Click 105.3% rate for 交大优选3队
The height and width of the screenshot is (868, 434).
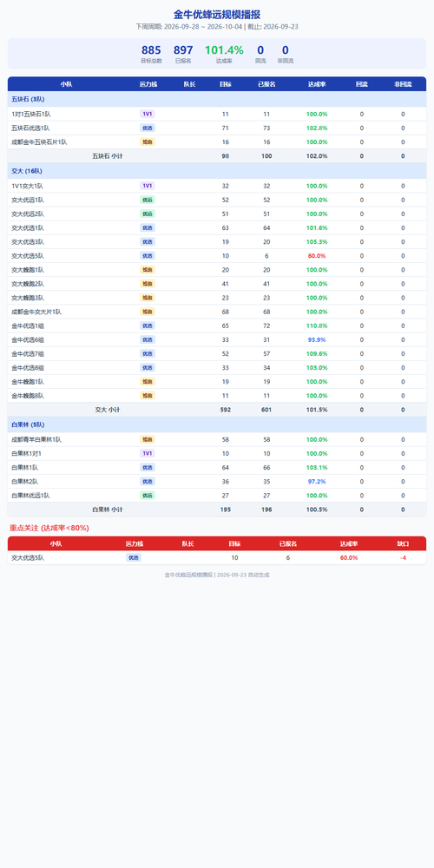point(317,242)
